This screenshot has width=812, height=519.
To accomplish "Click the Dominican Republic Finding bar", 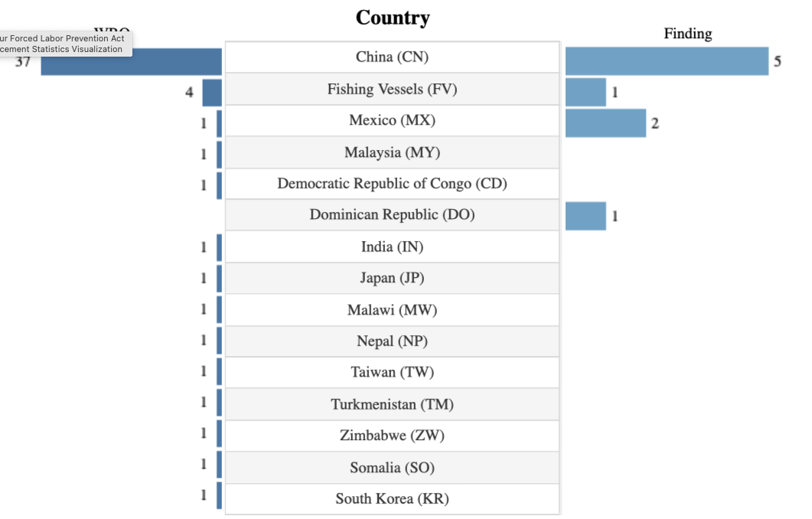I will click(x=585, y=216).
